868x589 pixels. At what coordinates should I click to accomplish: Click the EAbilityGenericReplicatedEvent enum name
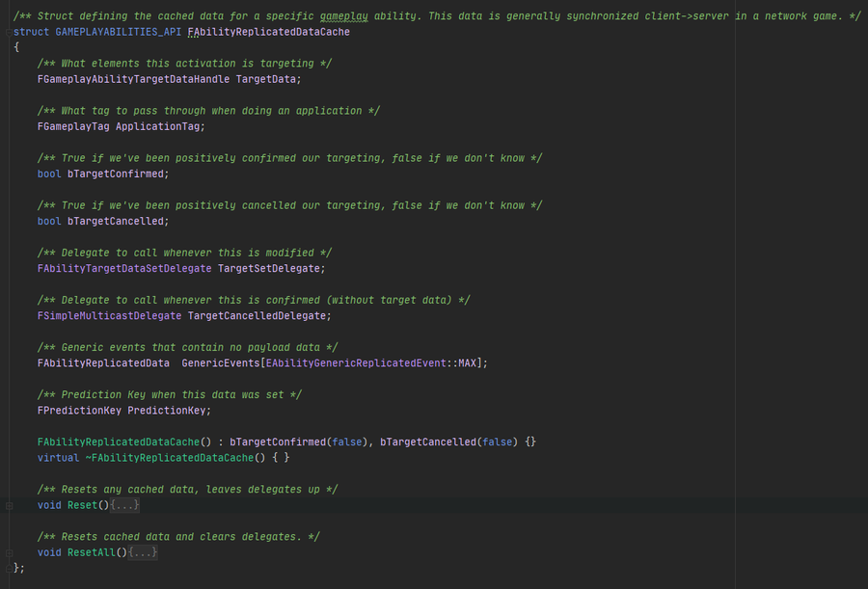(x=356, y=363)
